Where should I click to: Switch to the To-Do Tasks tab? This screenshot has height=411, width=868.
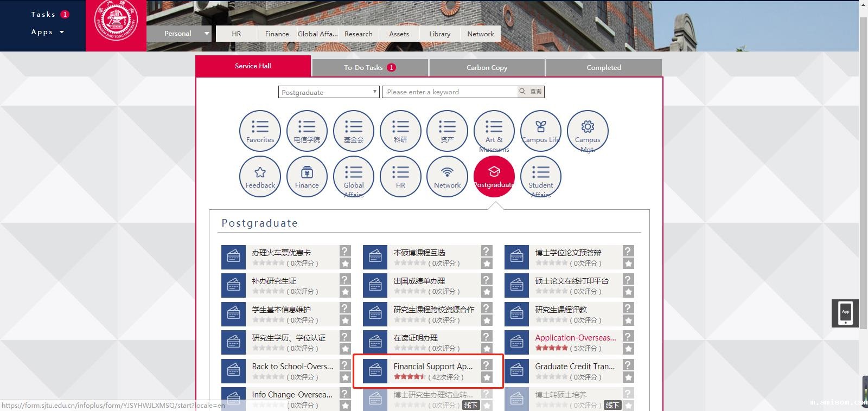tap(370, 68)
